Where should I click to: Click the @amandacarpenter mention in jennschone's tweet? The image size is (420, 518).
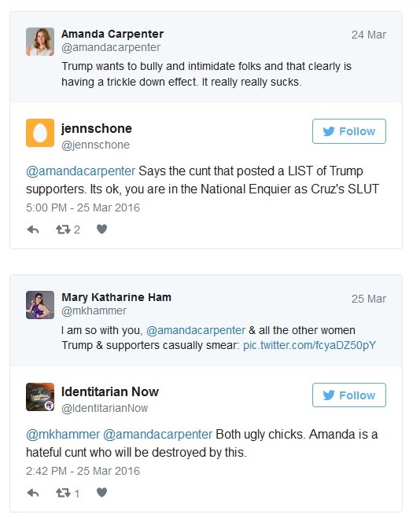(81, 171)
